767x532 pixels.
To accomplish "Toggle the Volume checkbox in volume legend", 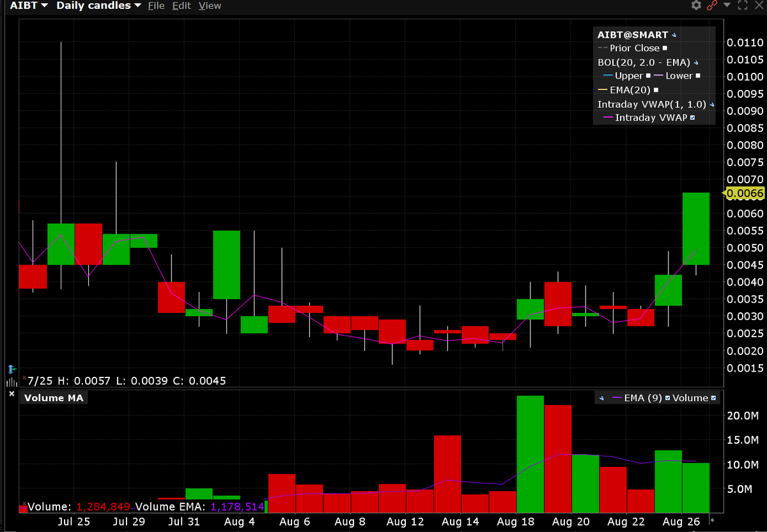I will click(x=713, y=397).
